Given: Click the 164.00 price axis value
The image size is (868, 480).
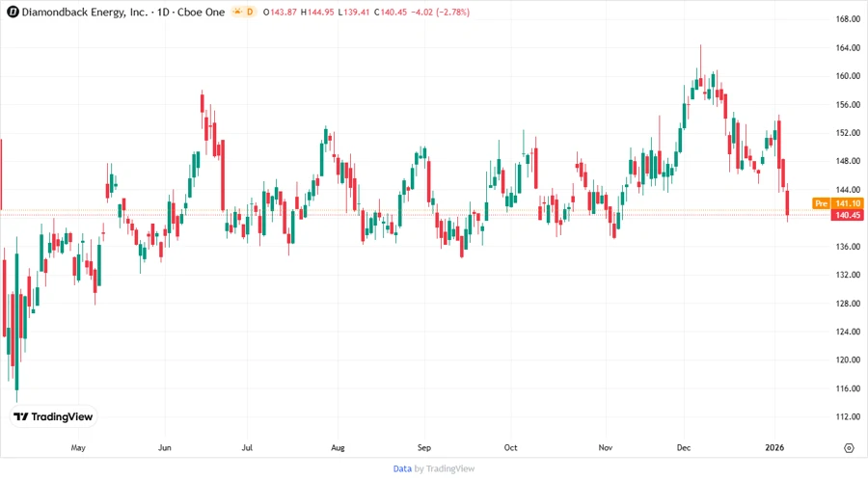Looking at the screenshot, I should point(848,47).
